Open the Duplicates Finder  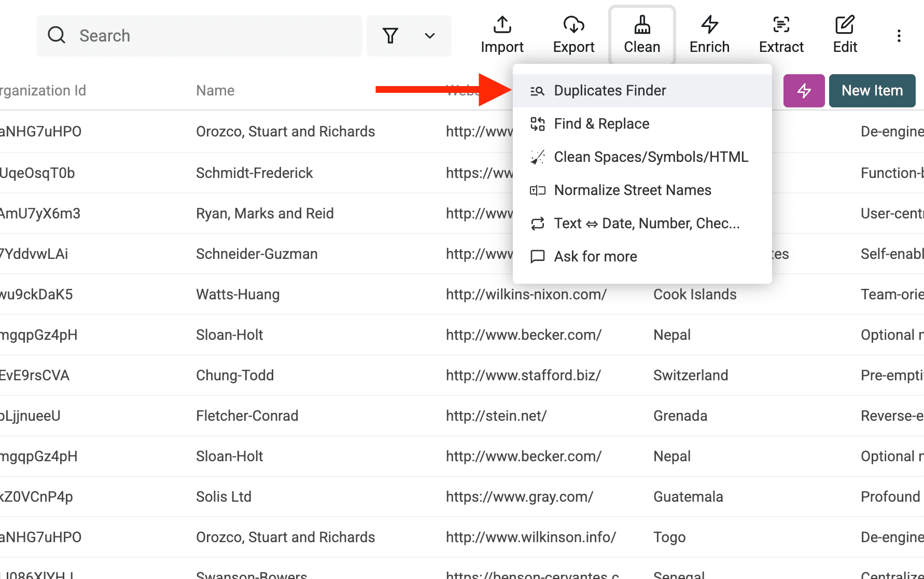[610, 90]
